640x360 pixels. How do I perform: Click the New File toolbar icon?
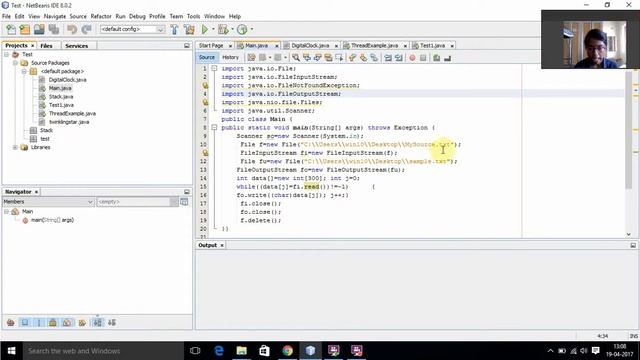click(x=11, y=29)
